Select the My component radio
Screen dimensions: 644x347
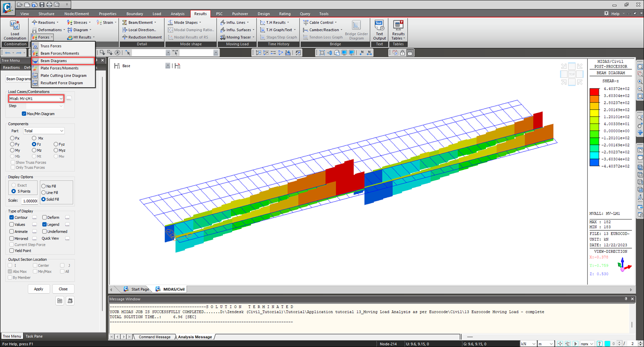click(x=13, y=150)
